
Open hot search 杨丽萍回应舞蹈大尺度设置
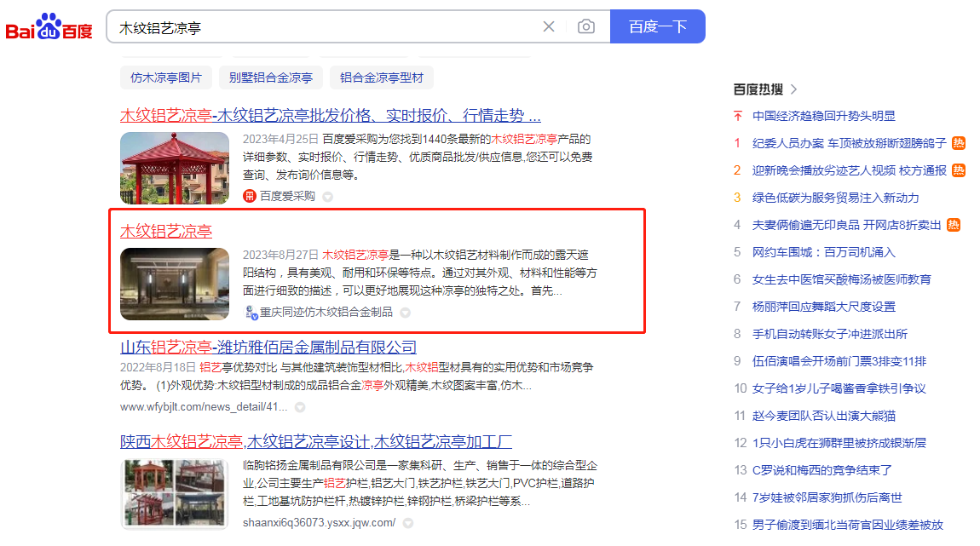(x=824, y=307)
